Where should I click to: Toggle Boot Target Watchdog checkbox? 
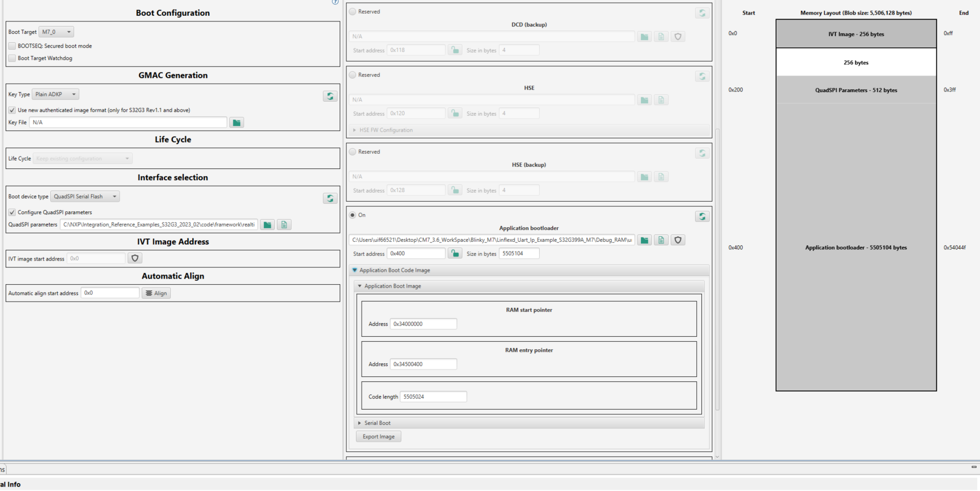pyautogui.click(x=12, y=58)
